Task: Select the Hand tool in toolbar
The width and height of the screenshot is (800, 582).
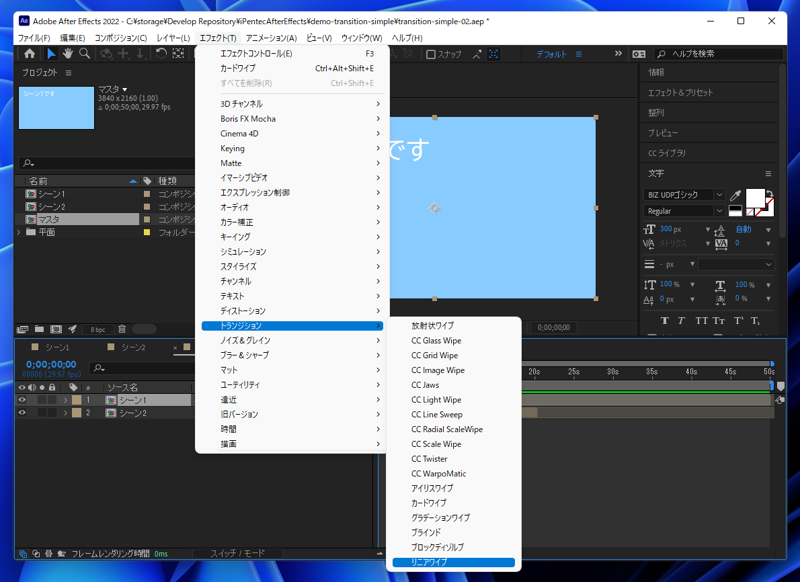Action: (68, 54)
